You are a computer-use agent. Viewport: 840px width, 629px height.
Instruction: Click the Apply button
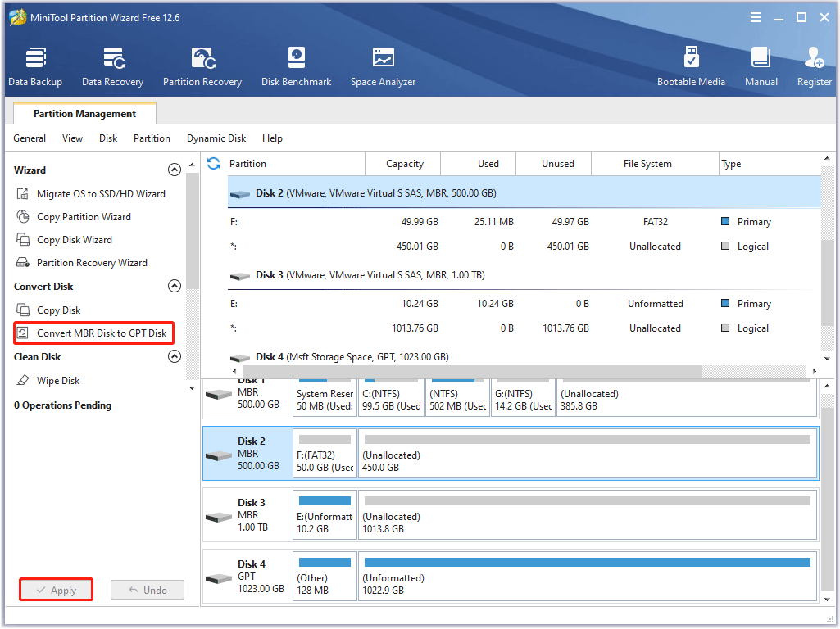(x=56, y=590)
